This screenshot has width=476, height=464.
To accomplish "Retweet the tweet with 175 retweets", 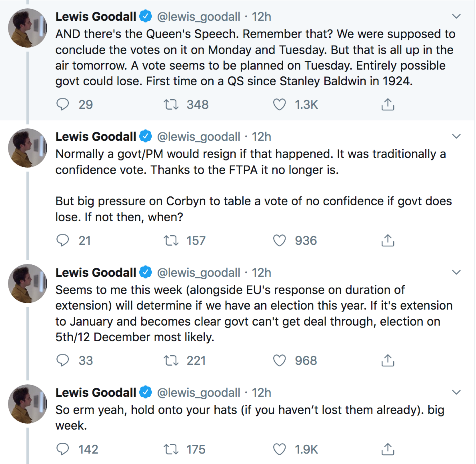I will 171,450.
